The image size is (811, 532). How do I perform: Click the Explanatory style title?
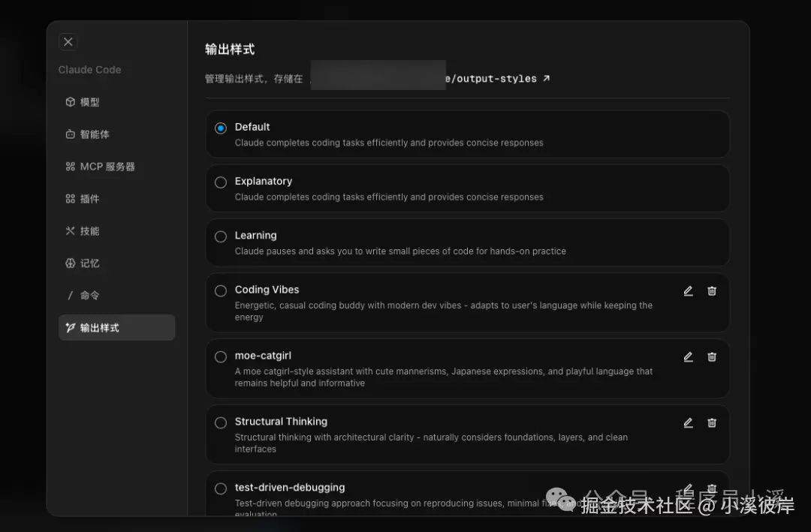[x=264, y=181]
